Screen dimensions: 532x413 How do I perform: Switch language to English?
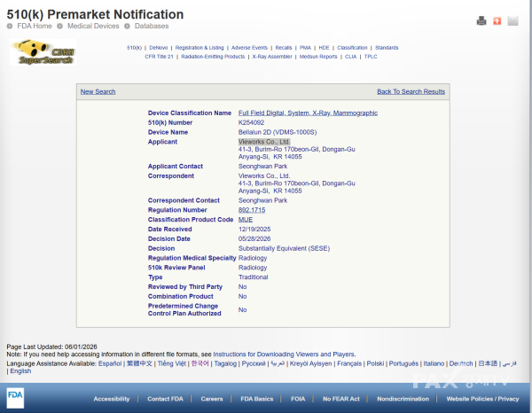pyautogui.click(x=20, y=371)
